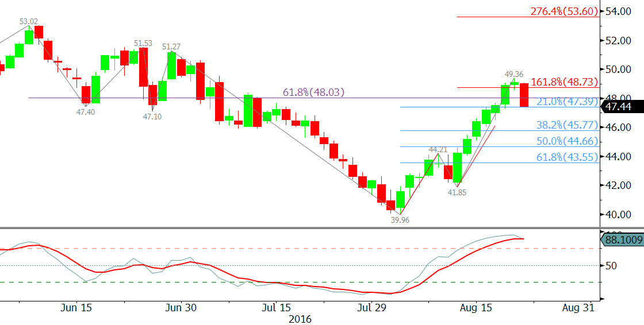Select the red 276.4%(53.60) extension label

coord(564,11)
